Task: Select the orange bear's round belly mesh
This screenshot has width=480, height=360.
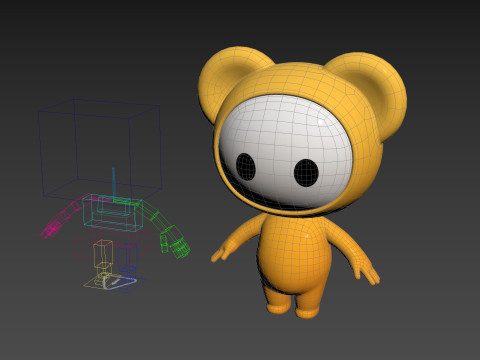Action: (x=296, y=254)
